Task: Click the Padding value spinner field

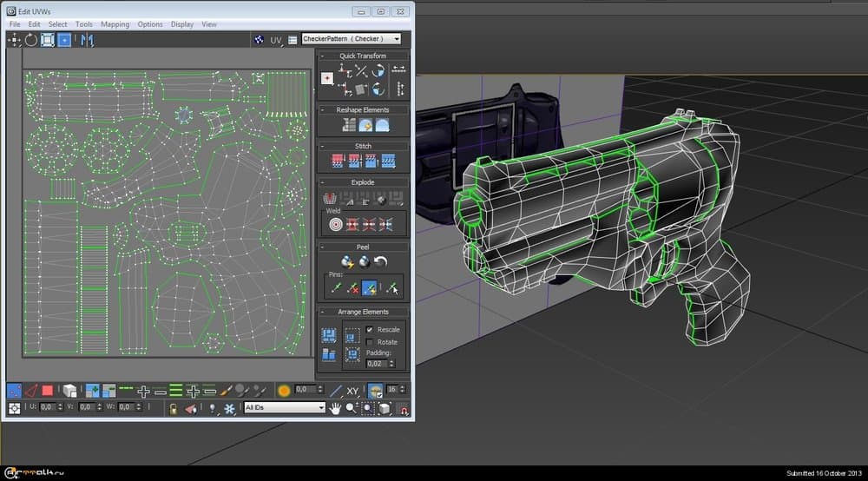Action: click(x=374, y=364)
